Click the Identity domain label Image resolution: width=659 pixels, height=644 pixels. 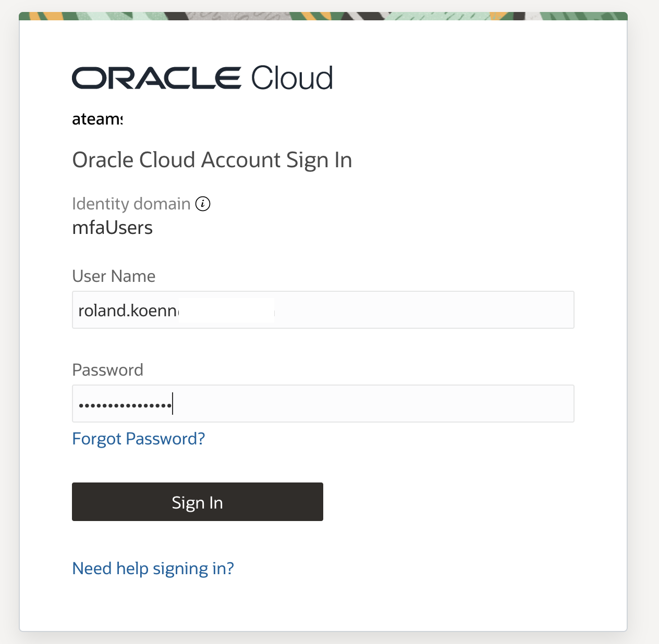(131, 204)
